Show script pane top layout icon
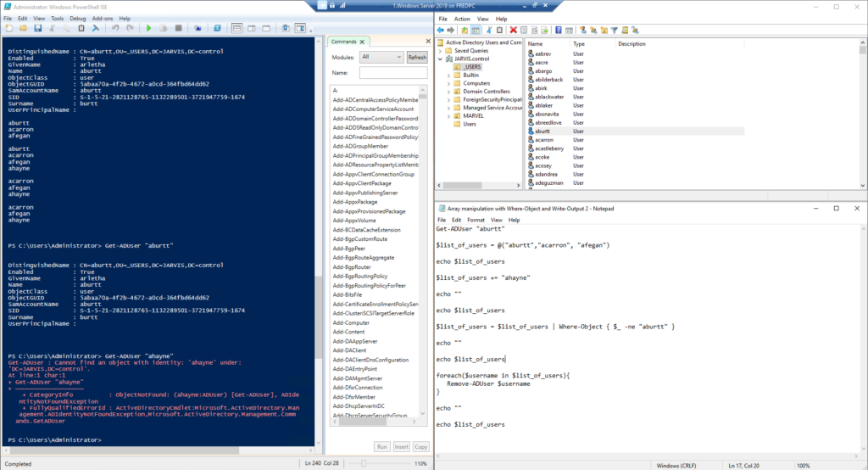 click(237, 28)
